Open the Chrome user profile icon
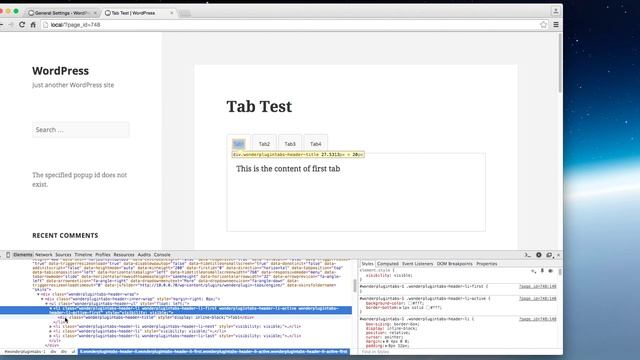Viewport: 640px width, 360px height. [556, 11]
